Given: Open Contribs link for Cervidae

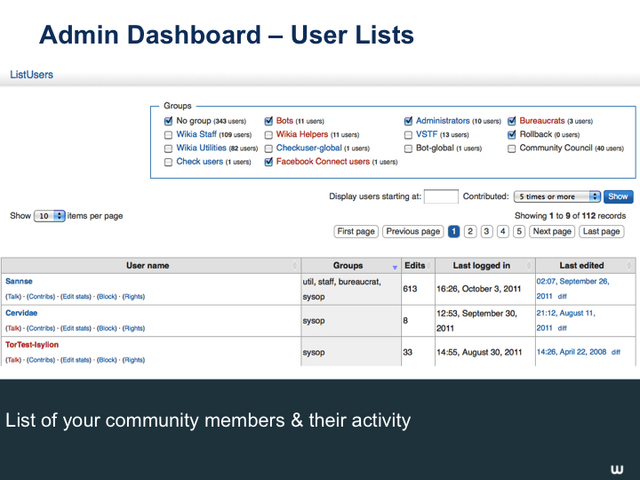Looking at the screenshot, I should tap(41, 329).
